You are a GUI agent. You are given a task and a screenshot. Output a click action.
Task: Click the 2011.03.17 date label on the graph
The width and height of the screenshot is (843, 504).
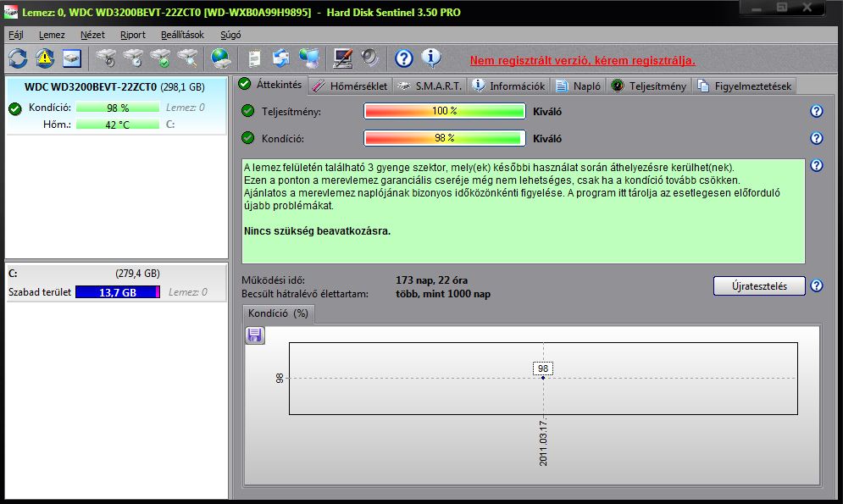[543, 443]
